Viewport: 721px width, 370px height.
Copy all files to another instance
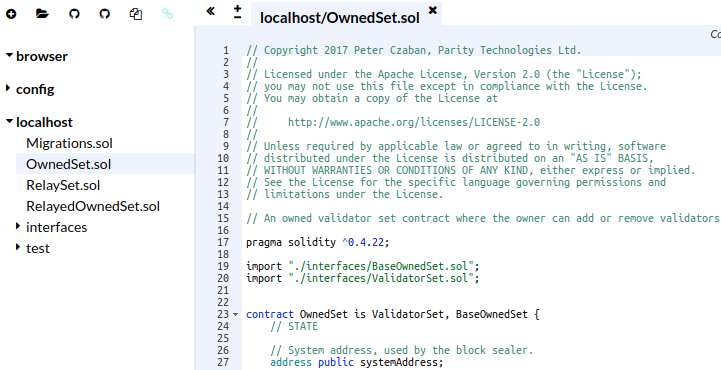(136, 14)
